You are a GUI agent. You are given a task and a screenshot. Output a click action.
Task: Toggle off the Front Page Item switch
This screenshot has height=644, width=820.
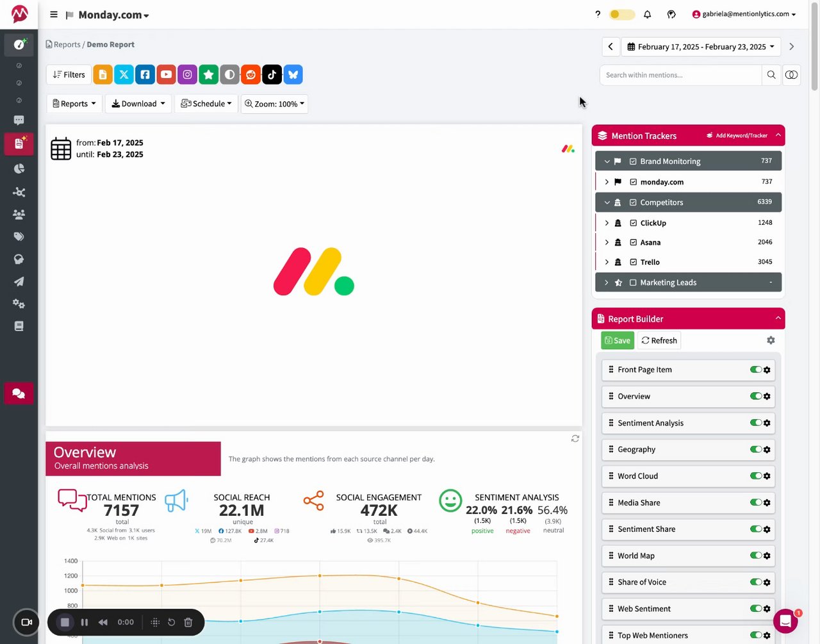756,370
